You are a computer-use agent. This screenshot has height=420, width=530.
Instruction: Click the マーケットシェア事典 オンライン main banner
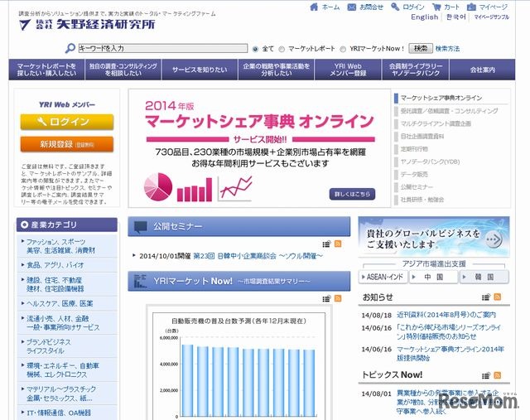pos(259,148)
